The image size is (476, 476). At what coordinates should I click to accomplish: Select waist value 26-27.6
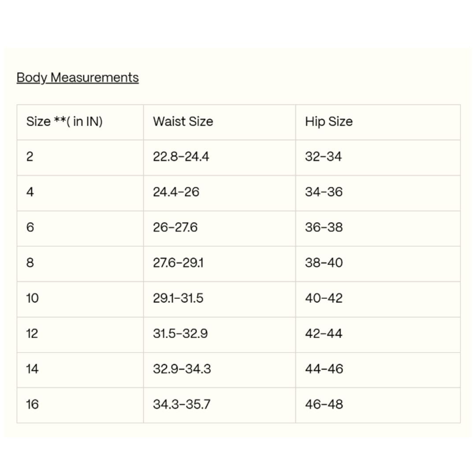pyautogui.click(x=175, y=227)
